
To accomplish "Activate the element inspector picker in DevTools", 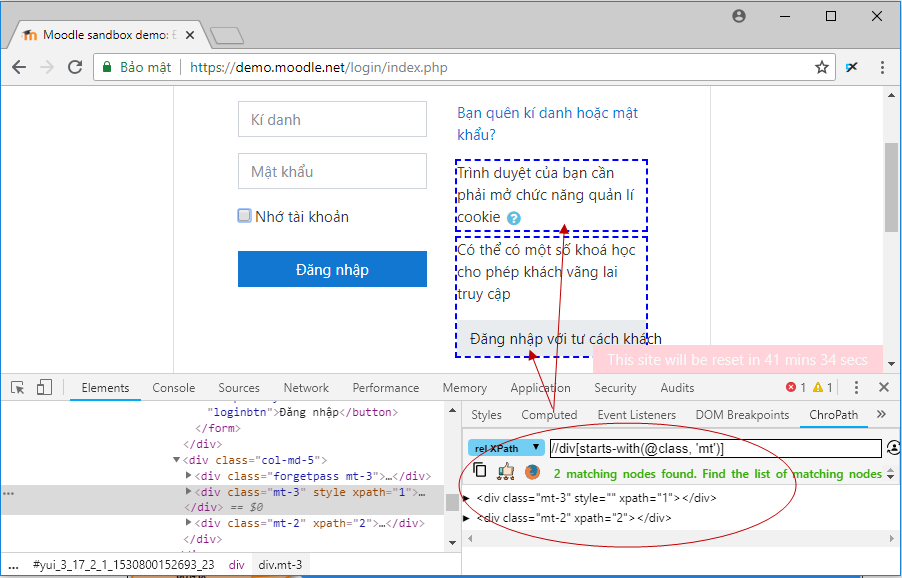I will click(x=18, y=388).
